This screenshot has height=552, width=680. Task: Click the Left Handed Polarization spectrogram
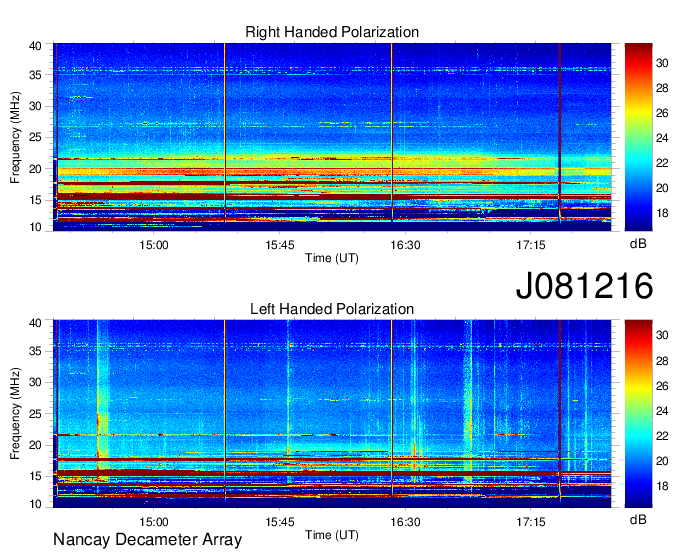point(332,414)
